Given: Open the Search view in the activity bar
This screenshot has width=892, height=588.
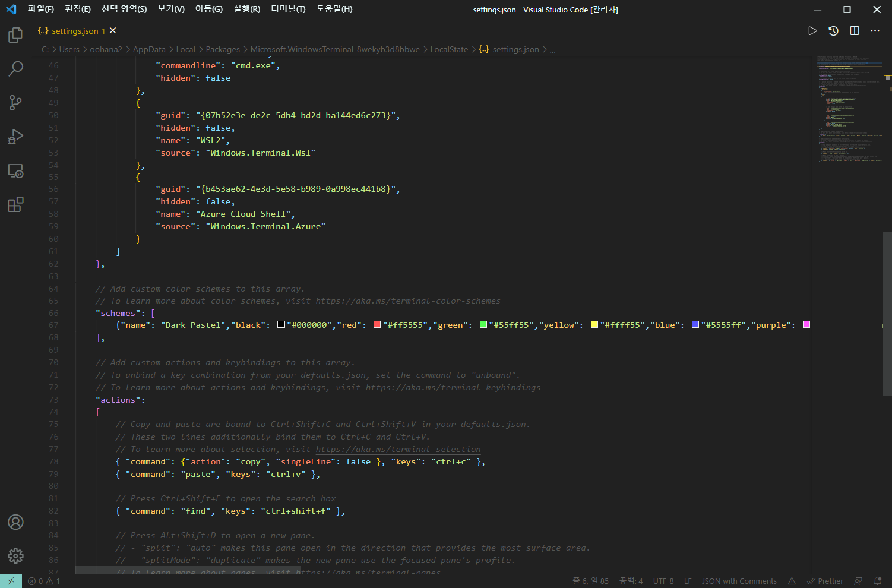Looking at the screenshot, I should pyautogui.click(x=15, y=69).
